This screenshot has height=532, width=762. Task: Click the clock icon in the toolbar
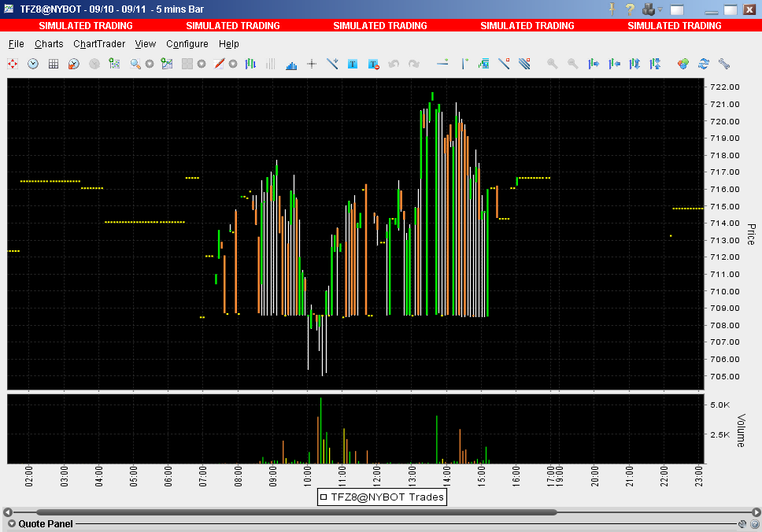tap(33, 64)
